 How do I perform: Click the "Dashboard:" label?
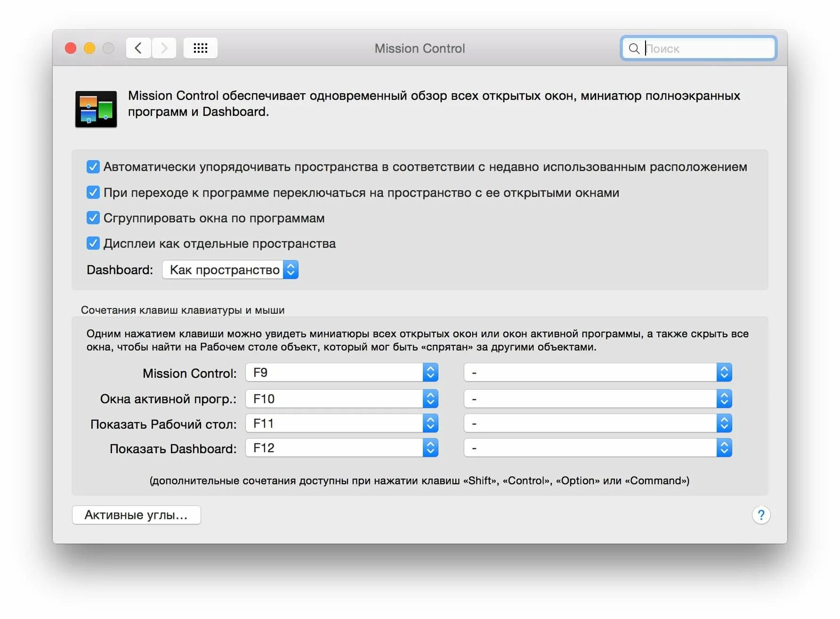click(120, 270)
